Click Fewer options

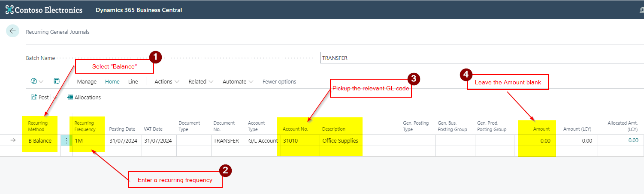pos(279,81)
